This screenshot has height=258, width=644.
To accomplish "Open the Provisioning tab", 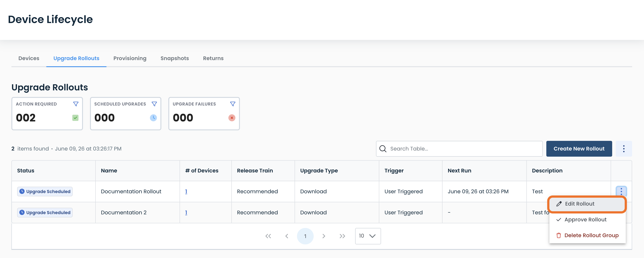I will coord(130,58).
